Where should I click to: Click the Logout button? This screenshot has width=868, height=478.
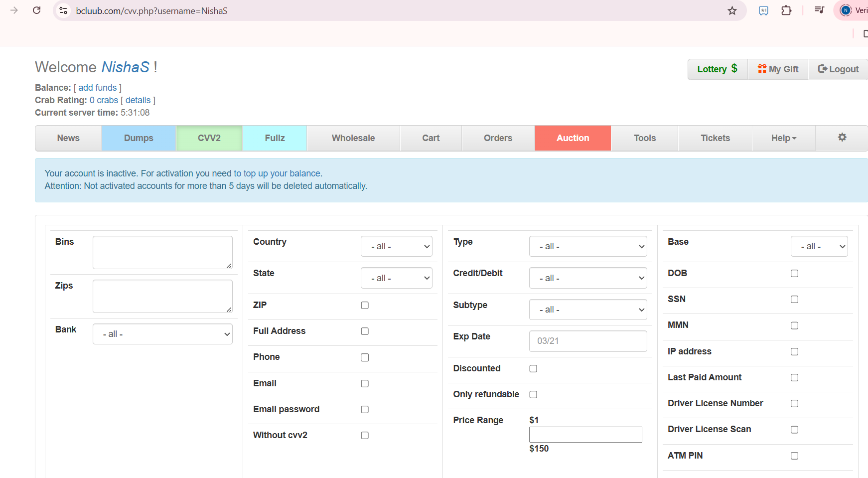point(838,69)
